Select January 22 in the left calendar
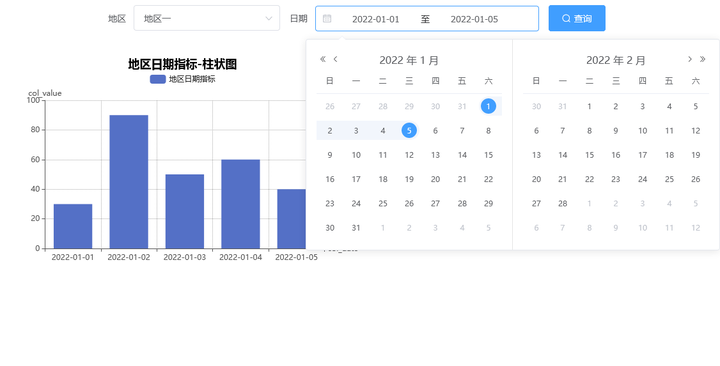This screenshot has height=366, width=720. coord(488,180)
